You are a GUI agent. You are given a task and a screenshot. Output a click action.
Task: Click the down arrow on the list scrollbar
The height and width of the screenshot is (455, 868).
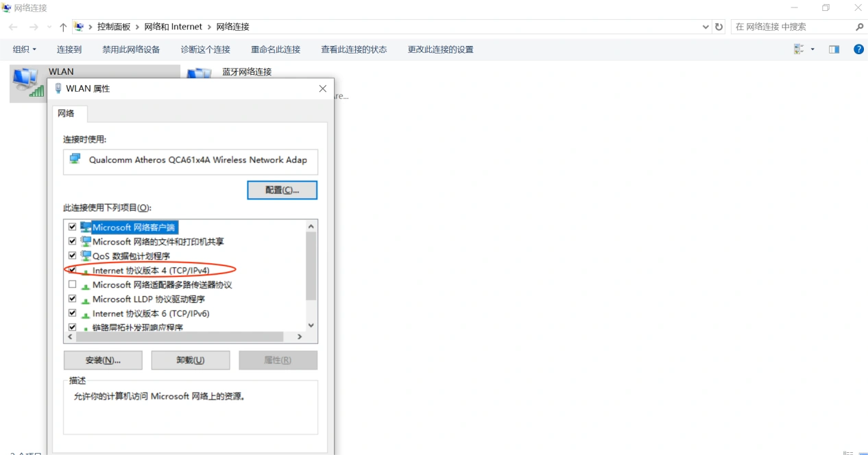(x=311, y=325)
